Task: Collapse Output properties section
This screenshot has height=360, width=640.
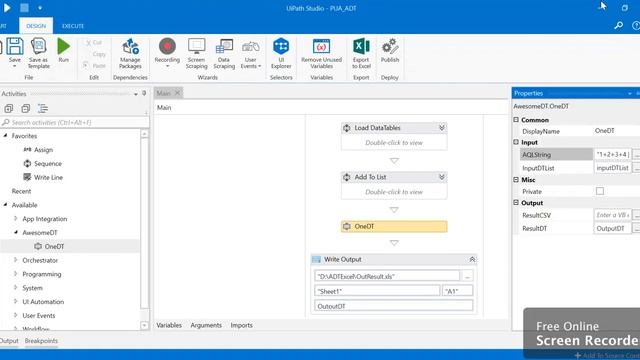Action: 516,202
